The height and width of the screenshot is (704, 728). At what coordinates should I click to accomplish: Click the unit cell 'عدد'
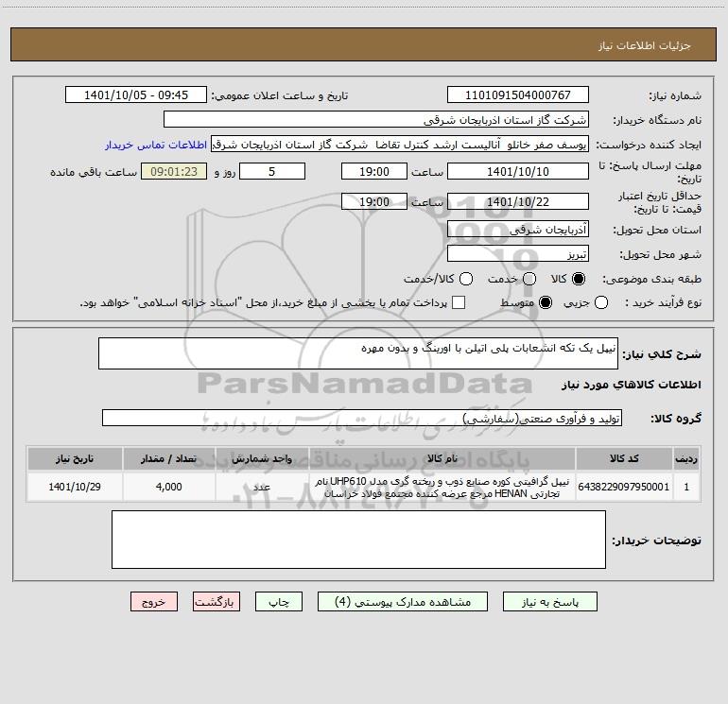click(262, 487)
